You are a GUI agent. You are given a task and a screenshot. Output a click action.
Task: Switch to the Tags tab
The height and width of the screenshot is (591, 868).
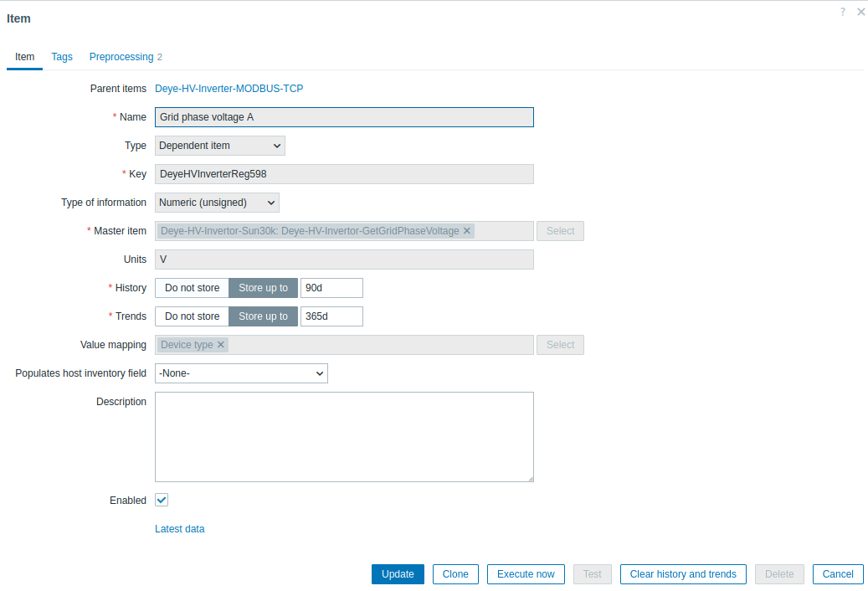62,57
